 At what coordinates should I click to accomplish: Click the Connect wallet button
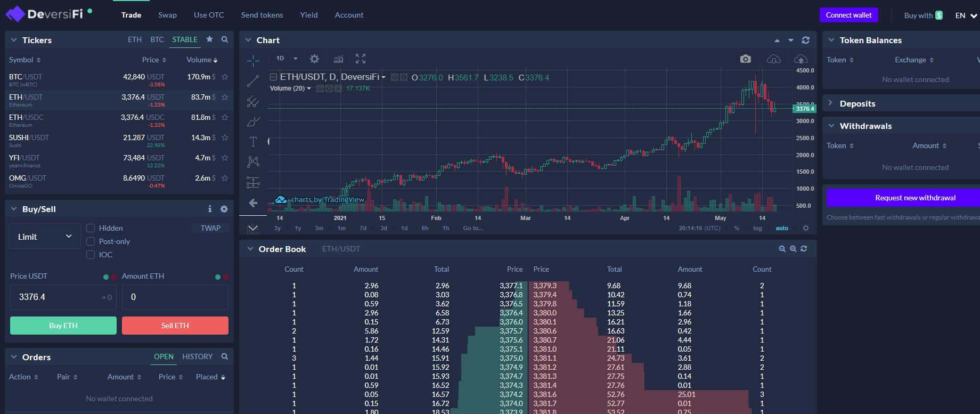[849, 15]
